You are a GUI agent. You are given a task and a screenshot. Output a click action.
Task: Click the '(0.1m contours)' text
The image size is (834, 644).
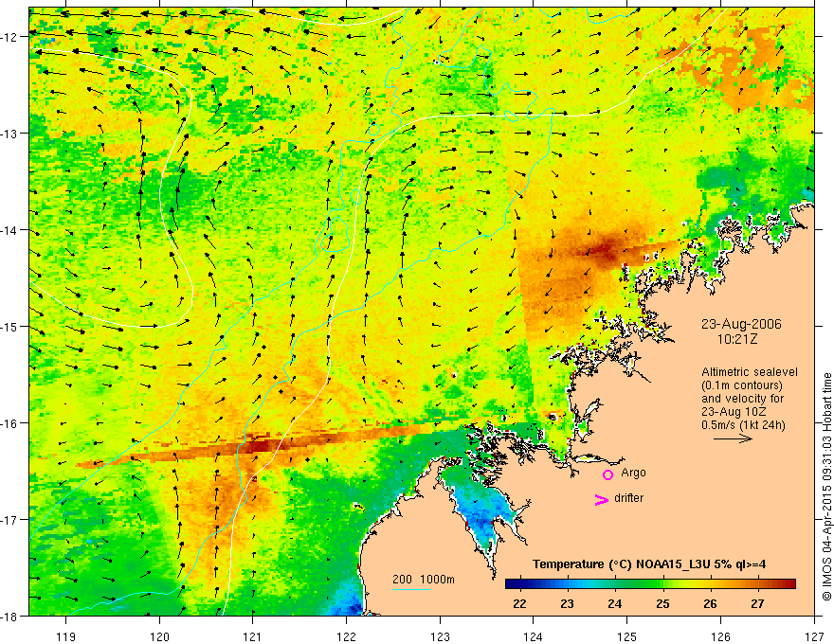point(742,385)
